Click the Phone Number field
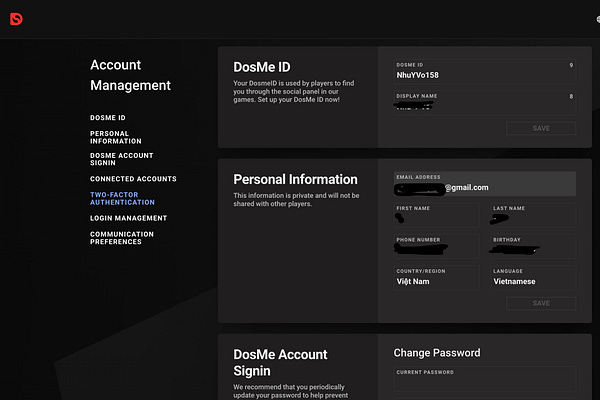 point(436,246)
